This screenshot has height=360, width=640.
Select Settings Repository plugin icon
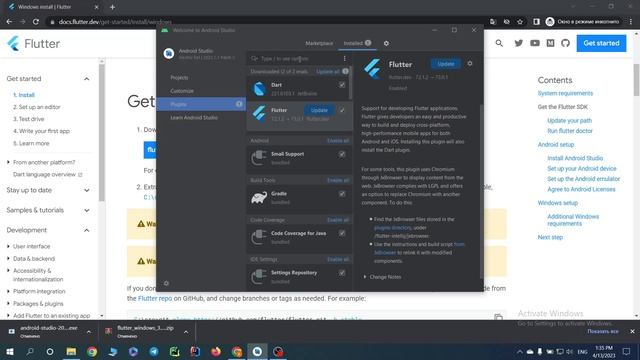259,276
